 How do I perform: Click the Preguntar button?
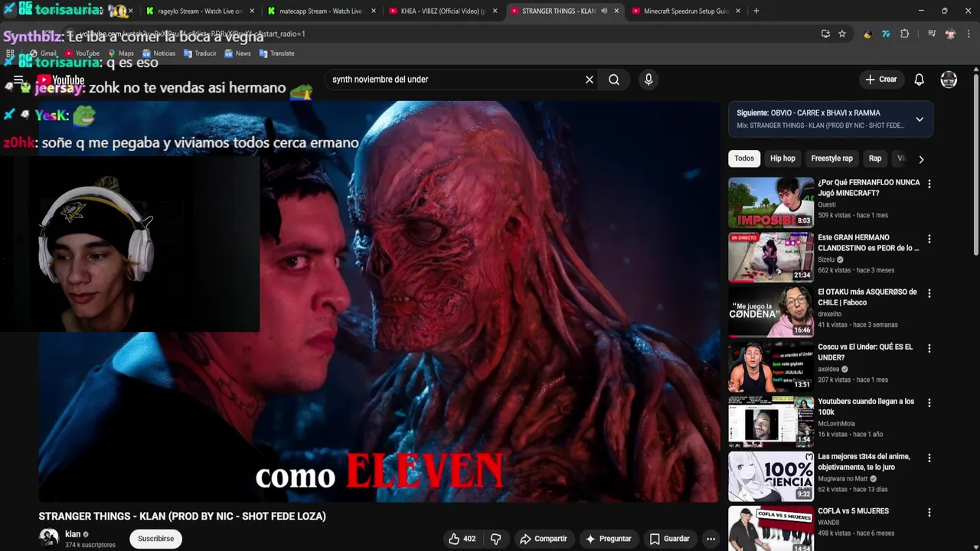(x=609, y=539)
